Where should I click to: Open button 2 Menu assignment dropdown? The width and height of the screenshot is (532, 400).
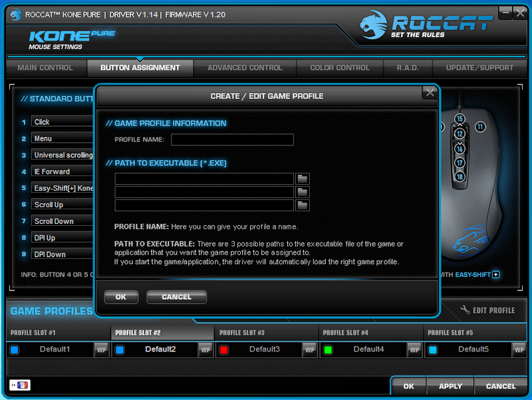63,138
